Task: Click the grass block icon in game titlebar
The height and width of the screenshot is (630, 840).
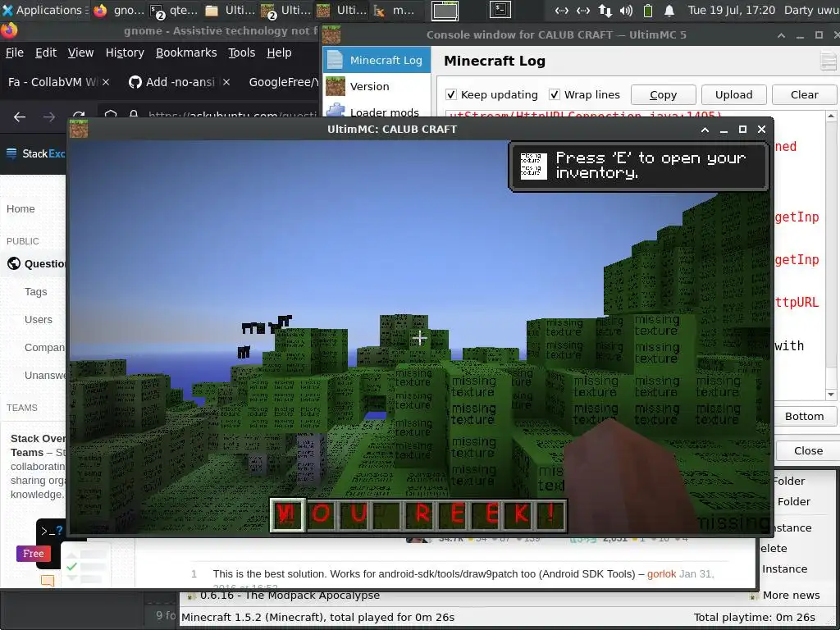Action: click(79, 129)
